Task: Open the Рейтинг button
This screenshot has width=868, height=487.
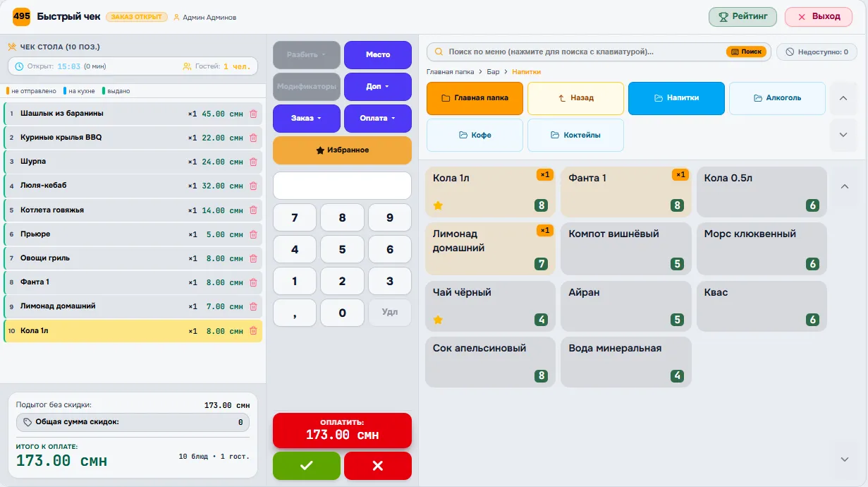Action: coord(742,17)
